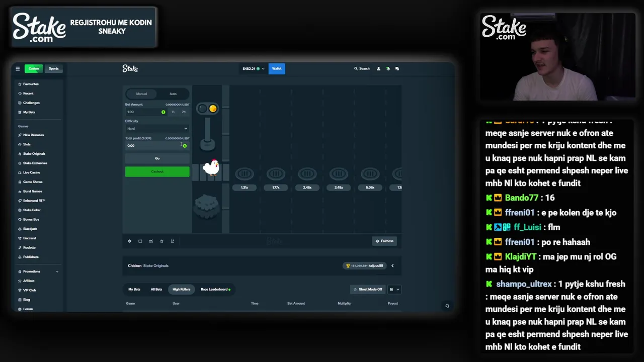This screenshot has width=644, height=362.
Task: Select the All Bets tab
Action: [156, 289]
